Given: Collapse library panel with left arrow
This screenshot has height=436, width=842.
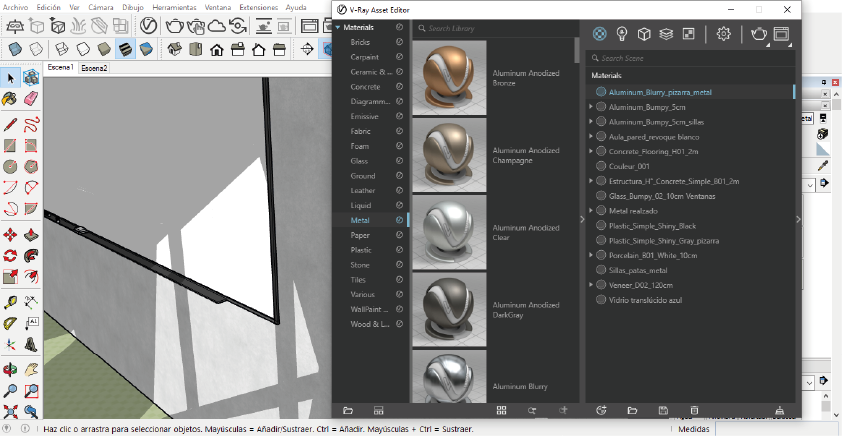Looking at the screenshot, I should point(582,219).
